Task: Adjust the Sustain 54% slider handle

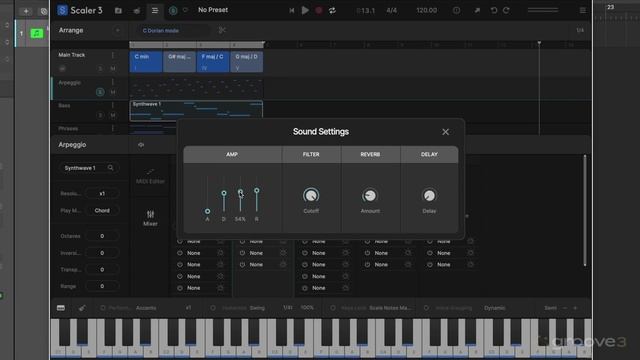Action: [240, 191]
